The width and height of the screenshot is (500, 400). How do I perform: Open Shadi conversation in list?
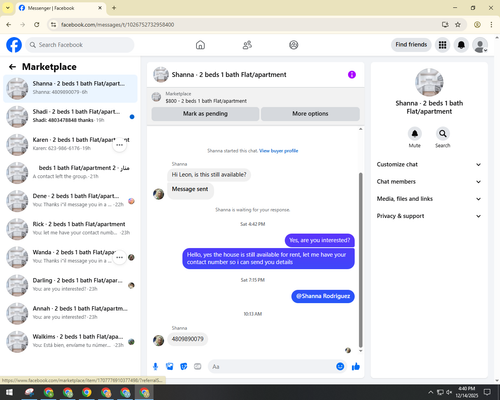70,117
